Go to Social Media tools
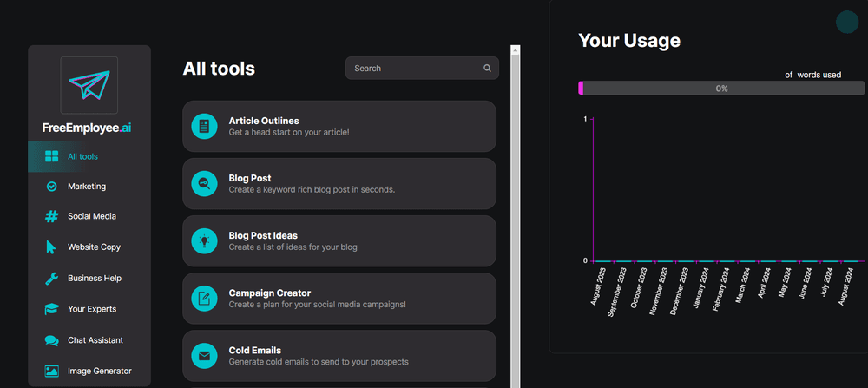Image resolution: width=868 pixels, height=388 pixels. [x=91, y=216]
